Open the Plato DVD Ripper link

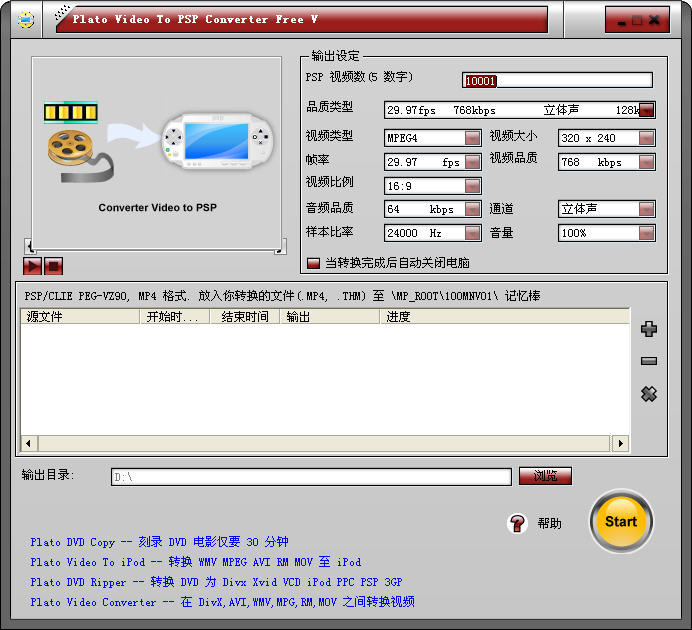tap(216, 582)
